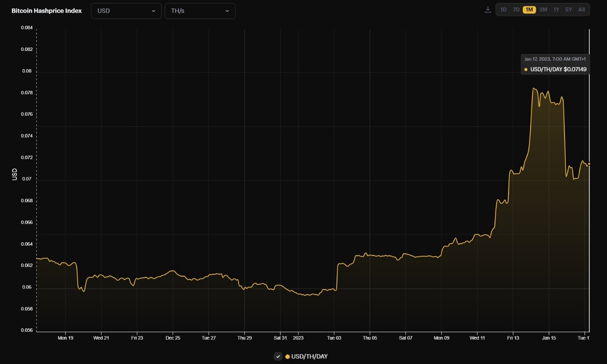The image size is (607, 364).
Task: Open the USD currency dropdown
Action: tap(126, 11)
